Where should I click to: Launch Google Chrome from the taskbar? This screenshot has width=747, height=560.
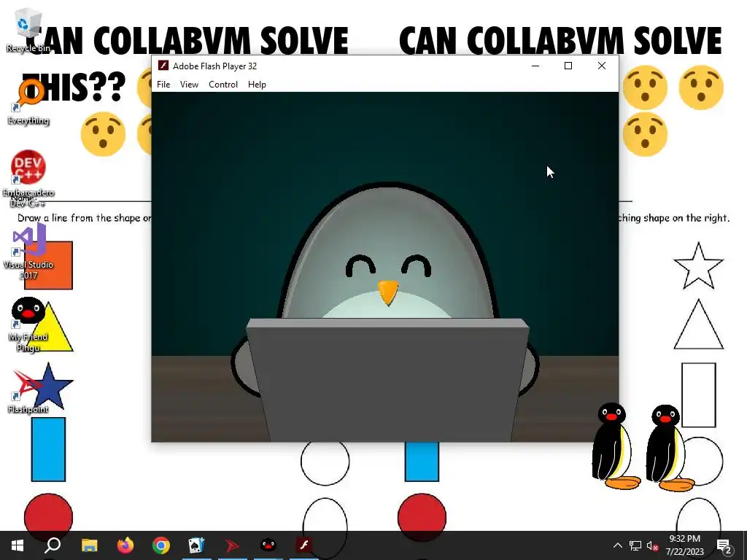161,545
